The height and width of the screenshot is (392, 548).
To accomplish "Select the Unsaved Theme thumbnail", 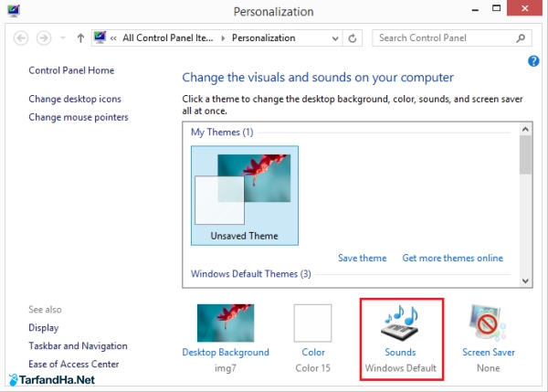I will click(x=245, y=196).
